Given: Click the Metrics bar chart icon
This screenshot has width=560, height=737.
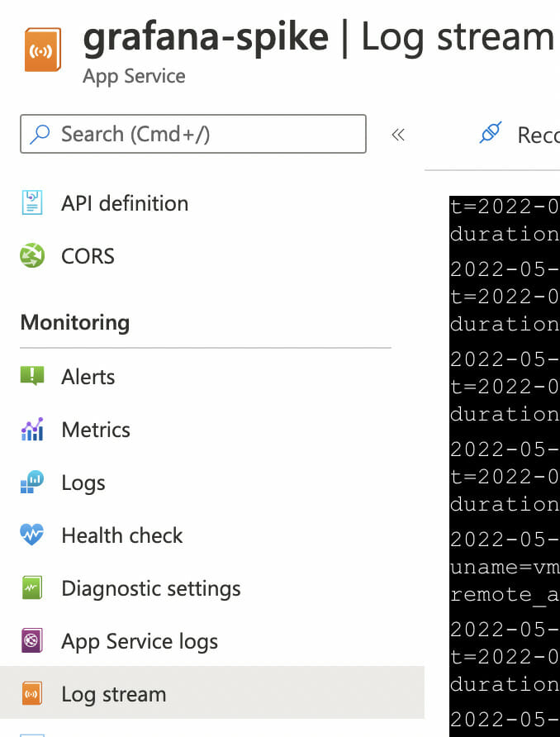Looking at the screenshot, I should (x=32, y=429).
